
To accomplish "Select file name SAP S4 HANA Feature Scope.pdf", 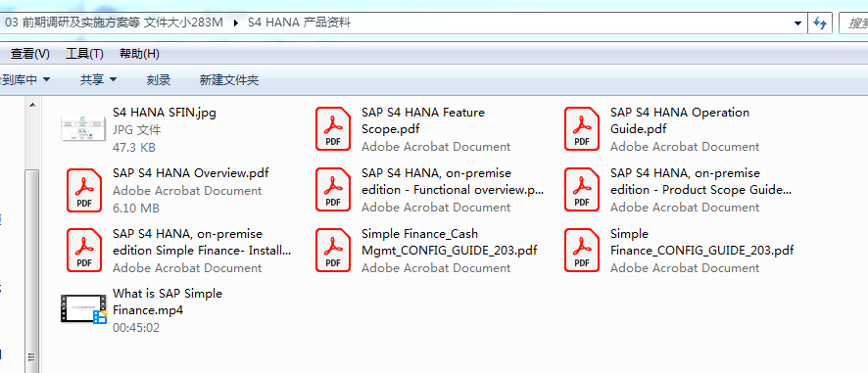I will pyautogui.click(x=423, y=120).
